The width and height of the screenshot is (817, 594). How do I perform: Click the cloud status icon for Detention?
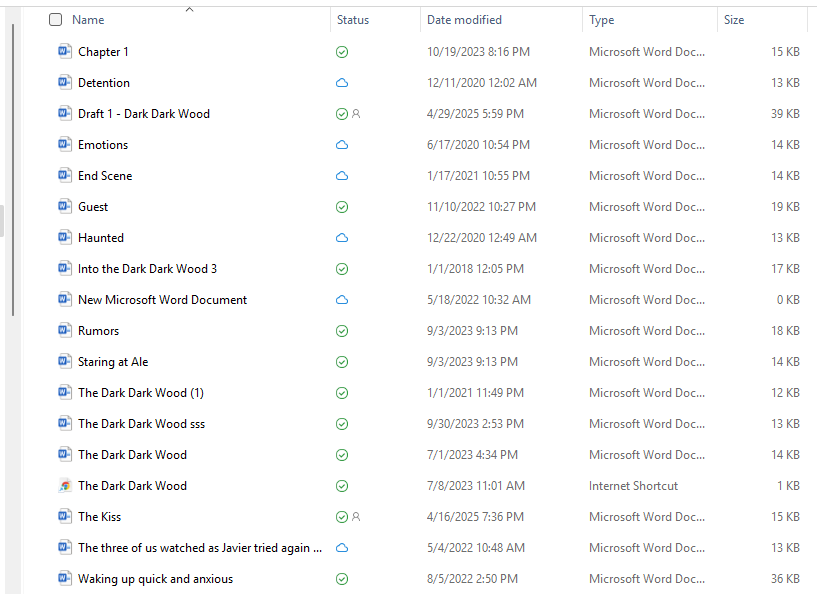click(x=342, y=83)
